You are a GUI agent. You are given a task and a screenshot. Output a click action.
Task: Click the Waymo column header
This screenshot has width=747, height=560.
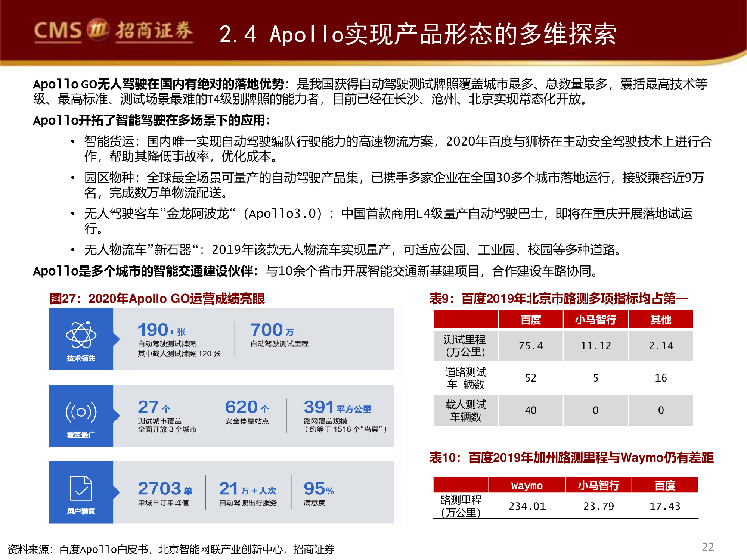tap(527, 485)
